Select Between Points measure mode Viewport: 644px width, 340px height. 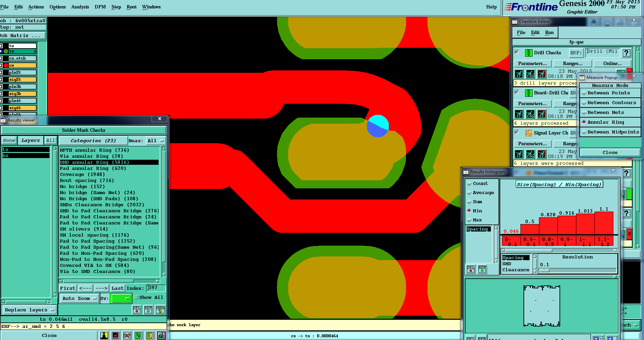[610, 93]
